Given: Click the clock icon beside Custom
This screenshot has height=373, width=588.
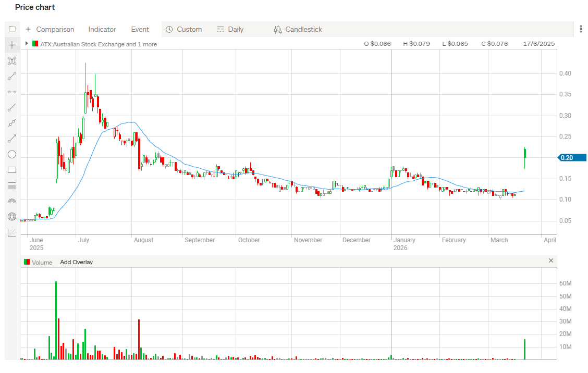Looking at the screenshot, I should pos(169,29).
